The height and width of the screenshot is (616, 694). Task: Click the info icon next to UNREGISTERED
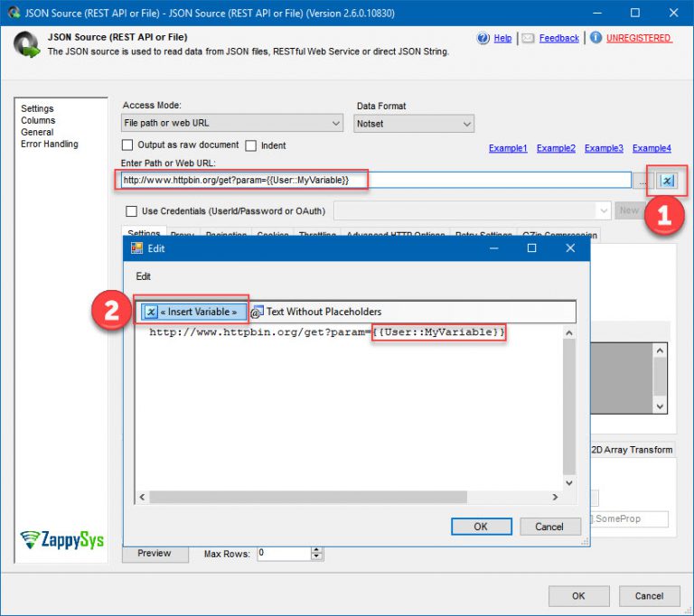tap(596, 38)
